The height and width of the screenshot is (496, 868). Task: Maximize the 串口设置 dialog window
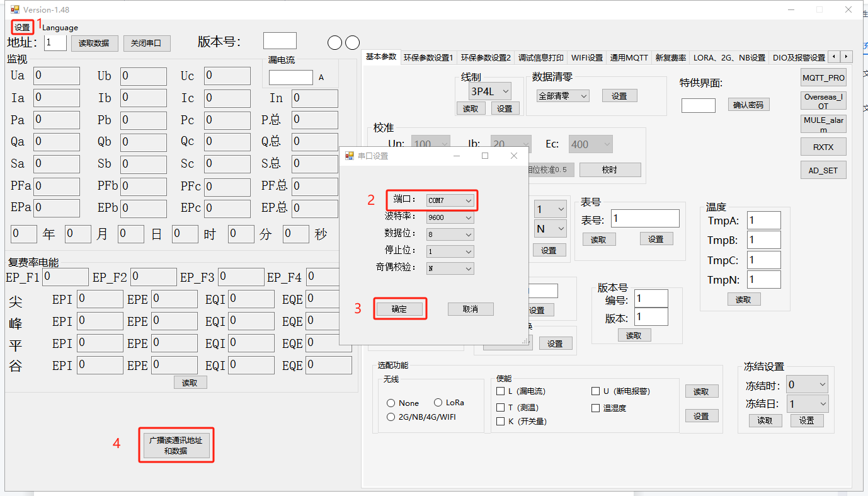pos(484,156)
